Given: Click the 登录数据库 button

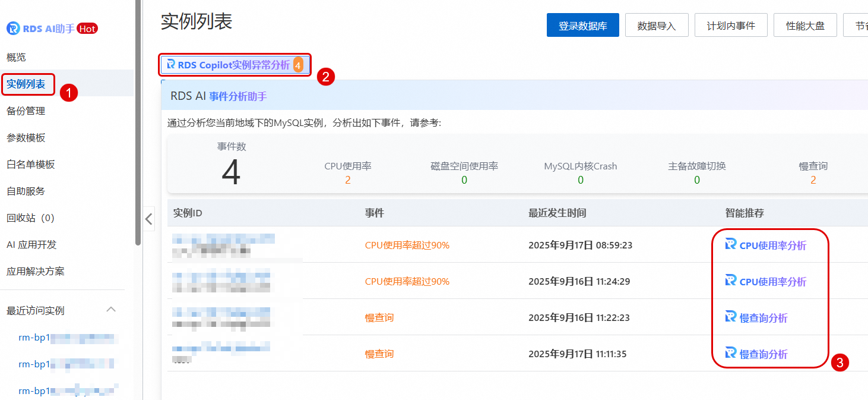Looking at the screenshot, I should tap(583, 26).
